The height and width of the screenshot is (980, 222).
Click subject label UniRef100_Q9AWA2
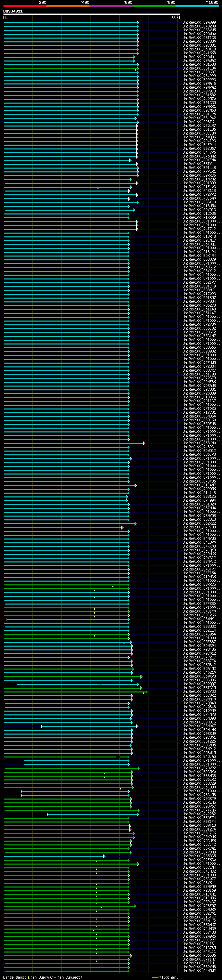pos(199,60)
